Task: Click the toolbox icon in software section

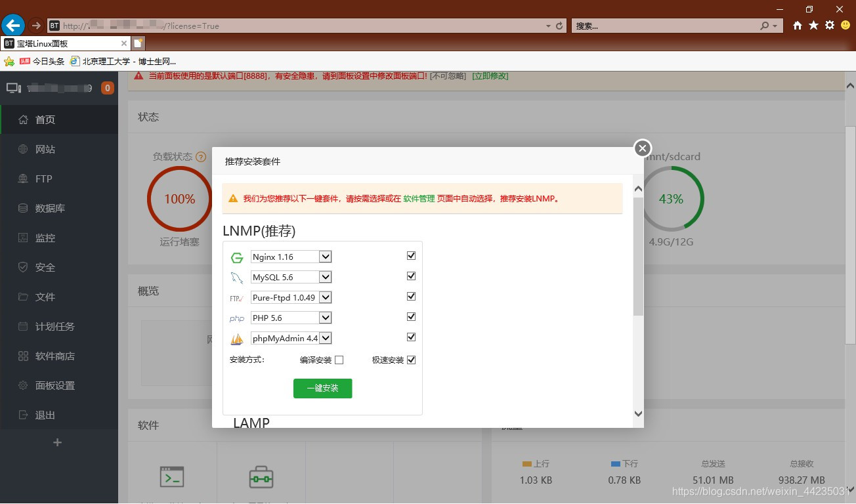Action: click(261, 477)
